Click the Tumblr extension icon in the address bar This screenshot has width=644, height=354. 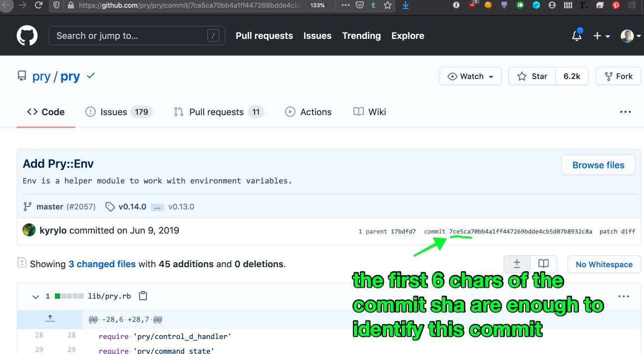tap(373, 5)
